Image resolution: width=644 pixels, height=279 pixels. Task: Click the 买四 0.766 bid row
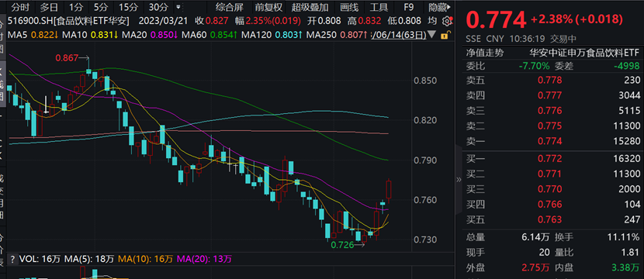pos(552,205)
